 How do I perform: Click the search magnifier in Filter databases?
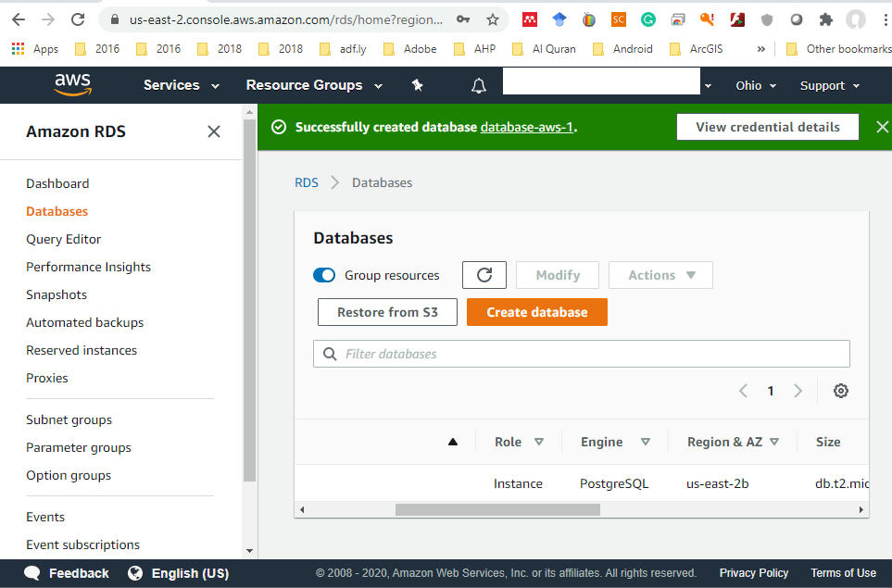pyautogui.click(x=330, y=354)
